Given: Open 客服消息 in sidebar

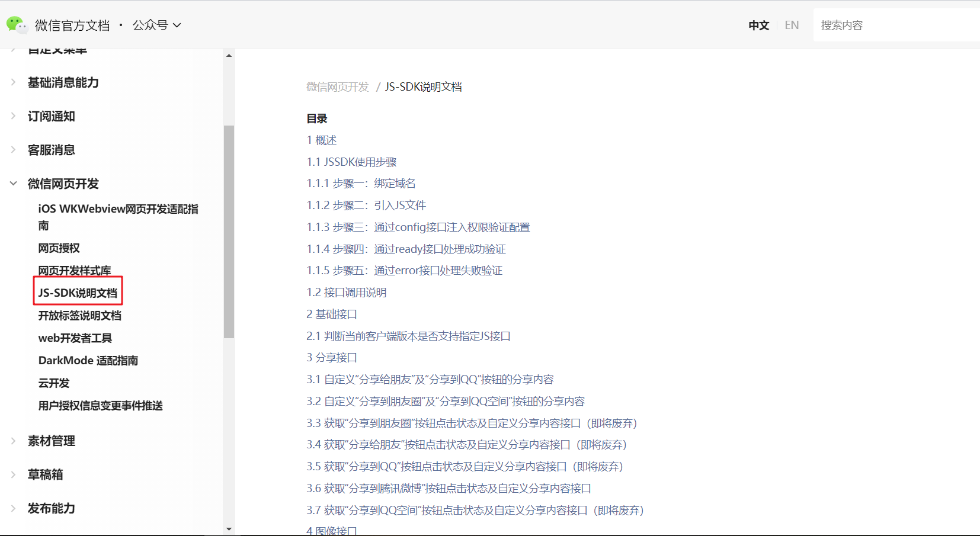Looking at the screenshot, I should [52, 150].
